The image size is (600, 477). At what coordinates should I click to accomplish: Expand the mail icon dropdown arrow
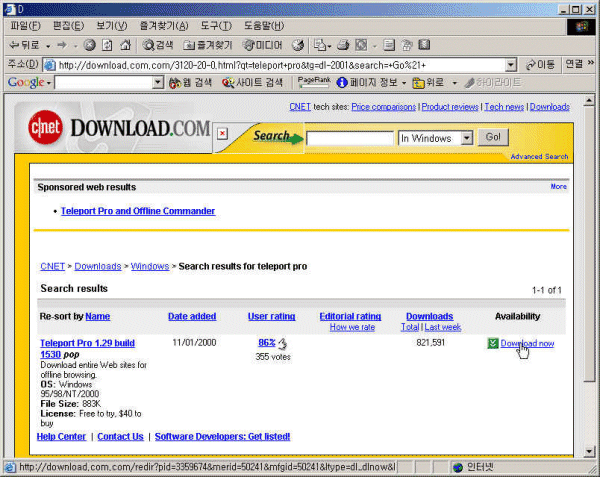click(x=329, y=46)
